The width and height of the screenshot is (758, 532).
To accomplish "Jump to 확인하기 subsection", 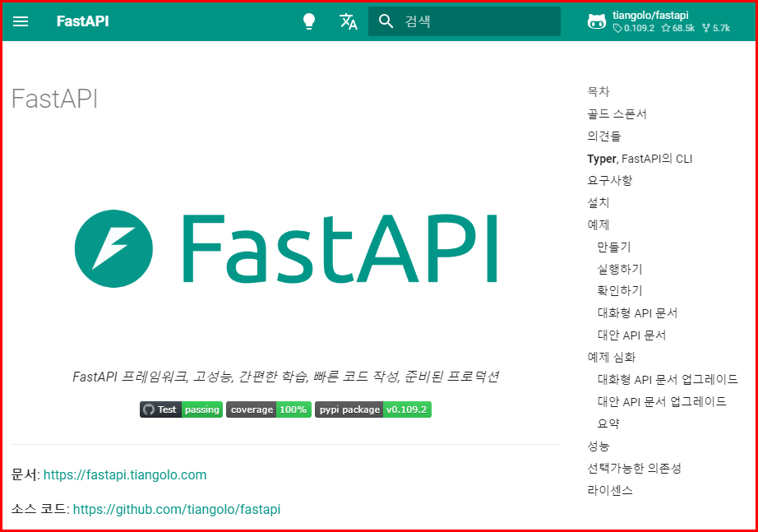I will pyautogui.click(x=620, y=290).
